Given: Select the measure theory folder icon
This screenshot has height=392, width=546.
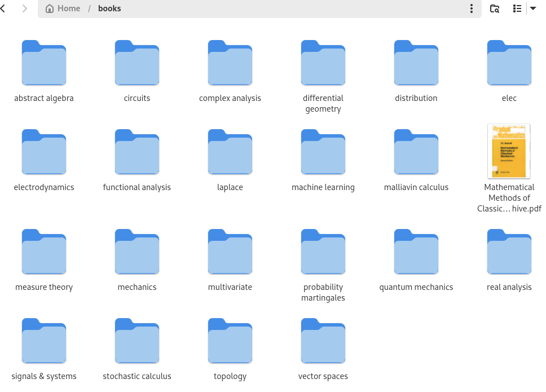Looking at the screenshot, I should 44,252.
